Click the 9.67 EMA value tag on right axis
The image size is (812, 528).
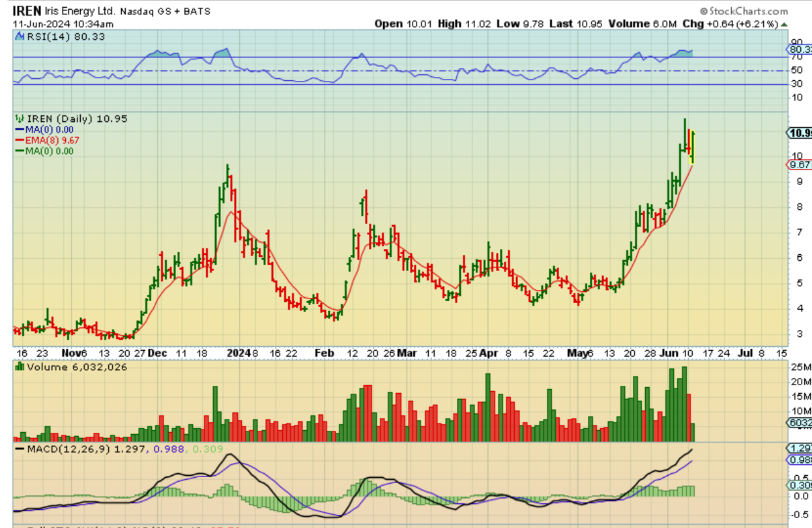pos(799,165)
